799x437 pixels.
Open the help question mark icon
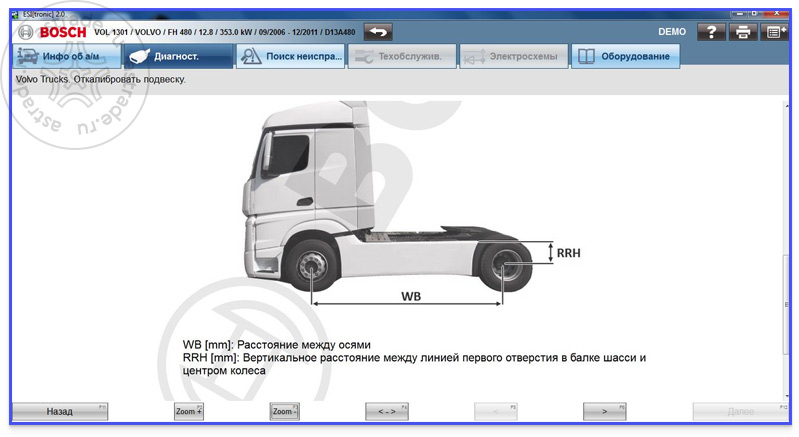[x=711, y=32]
